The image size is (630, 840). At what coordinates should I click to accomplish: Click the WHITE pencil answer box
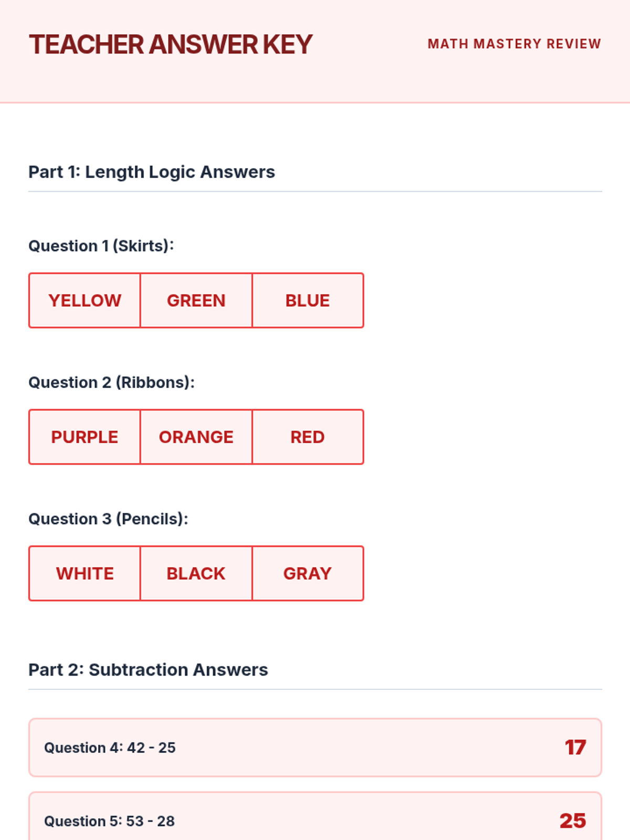tap(85, 573)
